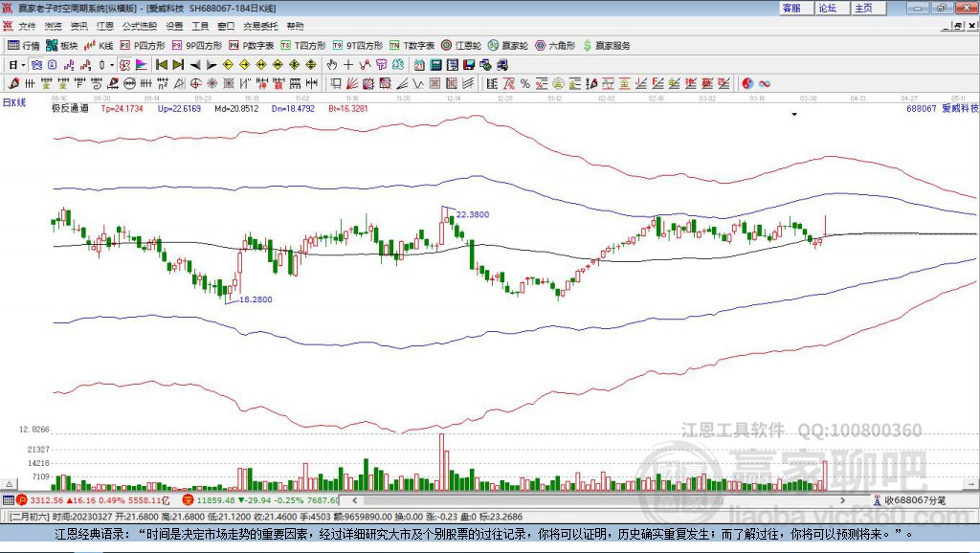Click the jump-to-last-bar icon
Viewport: 980px width, 553px height.
click(178, 65)
